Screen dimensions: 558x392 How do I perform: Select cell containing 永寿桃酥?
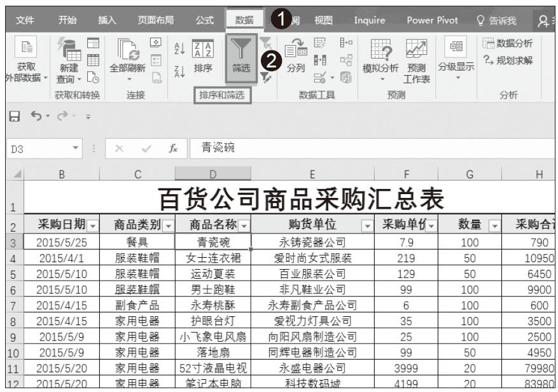click(213, 305)
